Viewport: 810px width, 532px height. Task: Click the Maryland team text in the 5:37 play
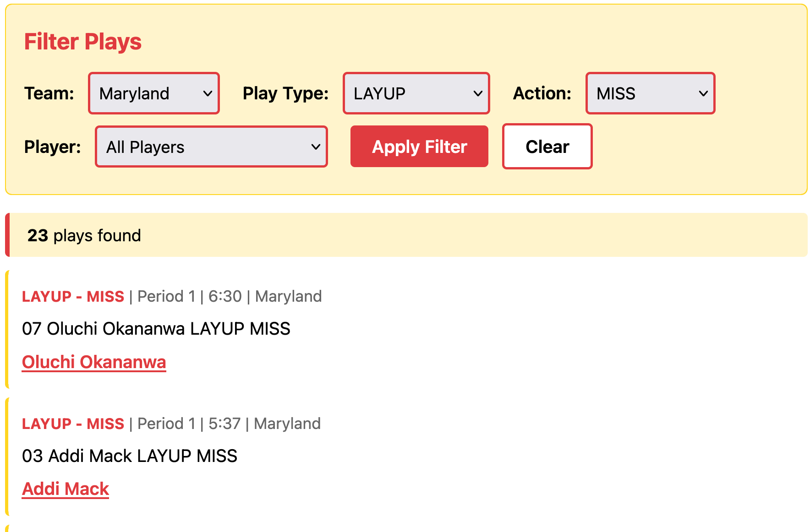click(287, 424)
